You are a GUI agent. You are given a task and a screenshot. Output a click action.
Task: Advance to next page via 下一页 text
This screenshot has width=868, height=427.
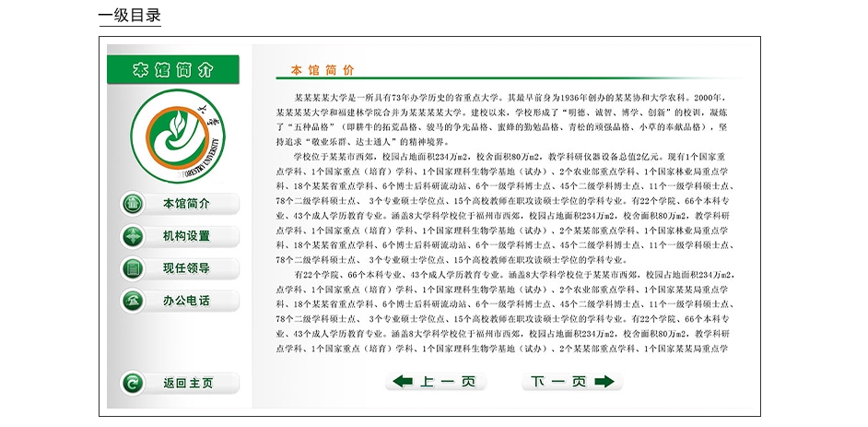pyautogui.click(x=558, y=382)
